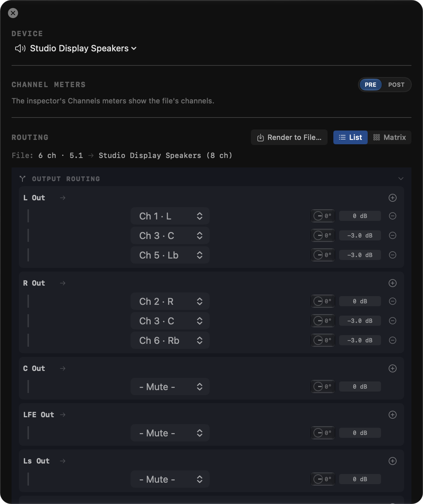The width and height of the screenshot is (423, 504).
Task: Add a source to C Out
Action: pos(393,368)
